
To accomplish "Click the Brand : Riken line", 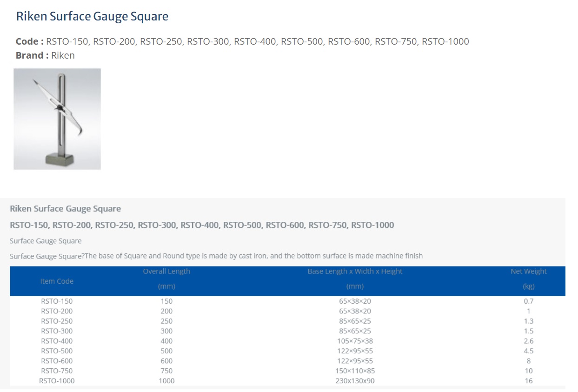I will (x=45, y=55).
